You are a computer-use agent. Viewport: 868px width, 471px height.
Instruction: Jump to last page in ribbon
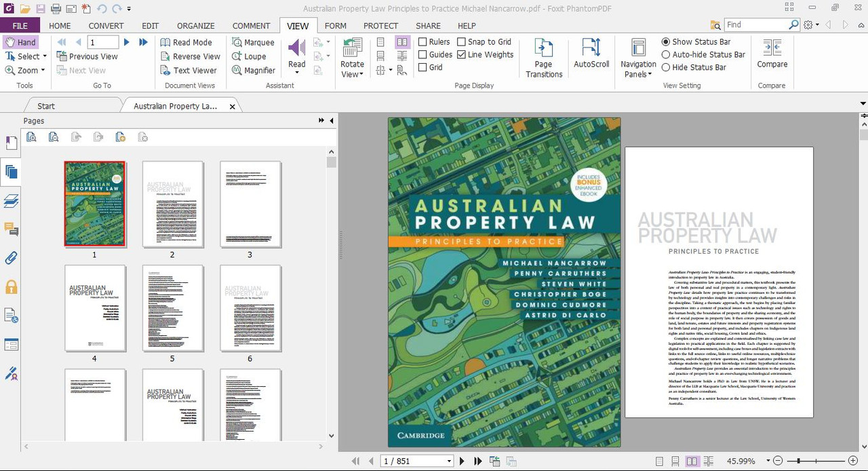pyautogui.click(x=143, y=42)
